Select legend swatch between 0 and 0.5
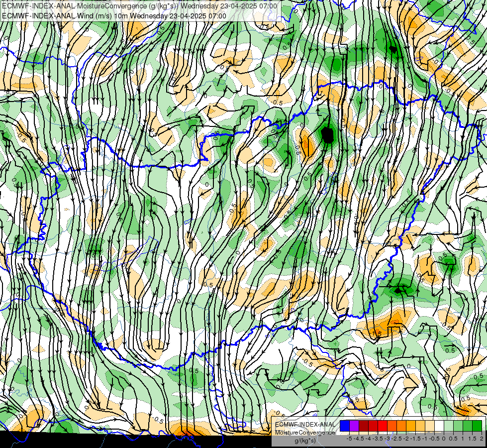487x448 pixels. click(449, 426)
